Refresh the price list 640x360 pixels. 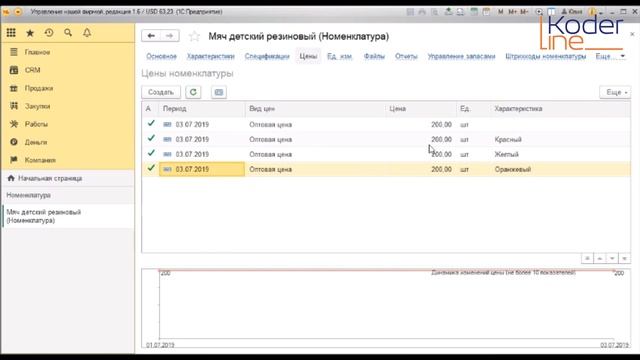coord(193,92)
